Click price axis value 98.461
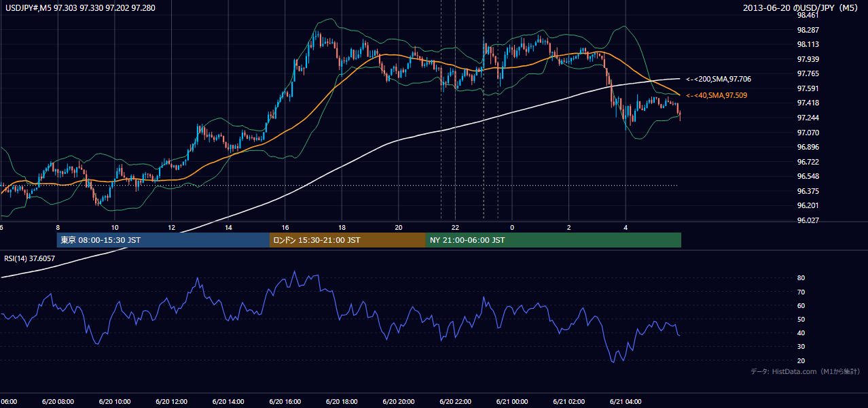This screenshot has width=868, height=408. [808, 16]
